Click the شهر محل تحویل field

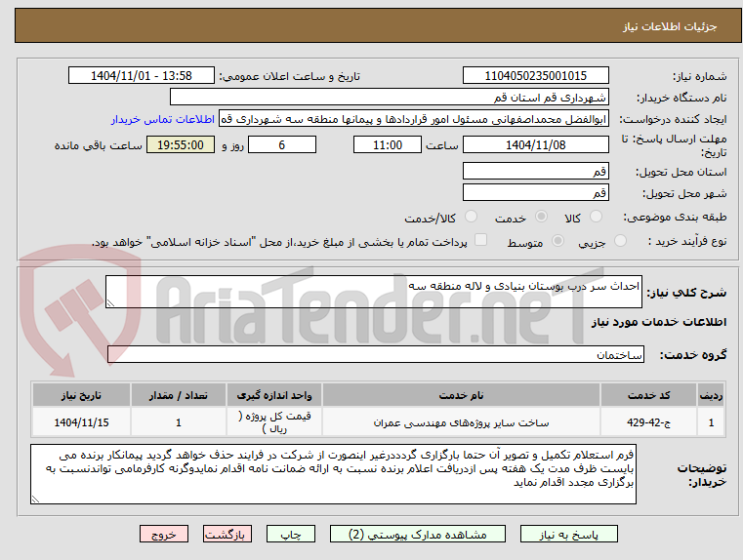coord(535,192)
